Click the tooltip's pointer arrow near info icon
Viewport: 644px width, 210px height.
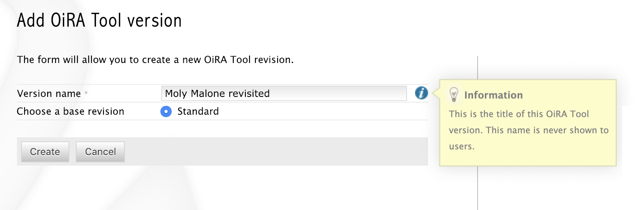435,93
